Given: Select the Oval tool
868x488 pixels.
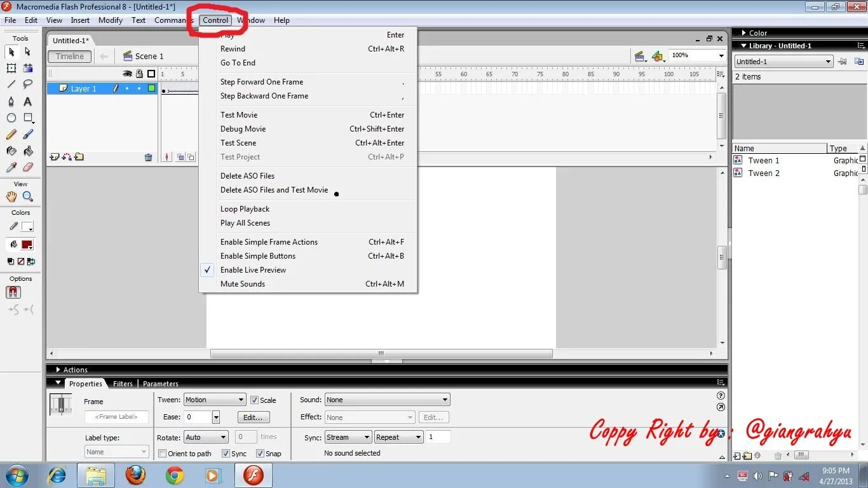Looking at the screenshot, I should 11,118.
